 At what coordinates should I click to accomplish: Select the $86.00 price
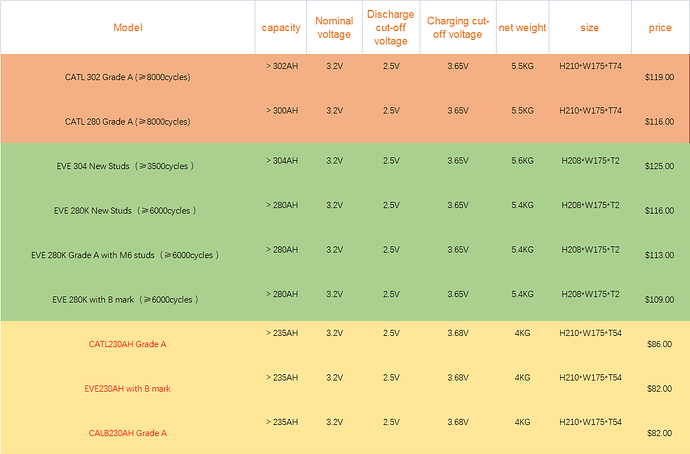(659, 344)
